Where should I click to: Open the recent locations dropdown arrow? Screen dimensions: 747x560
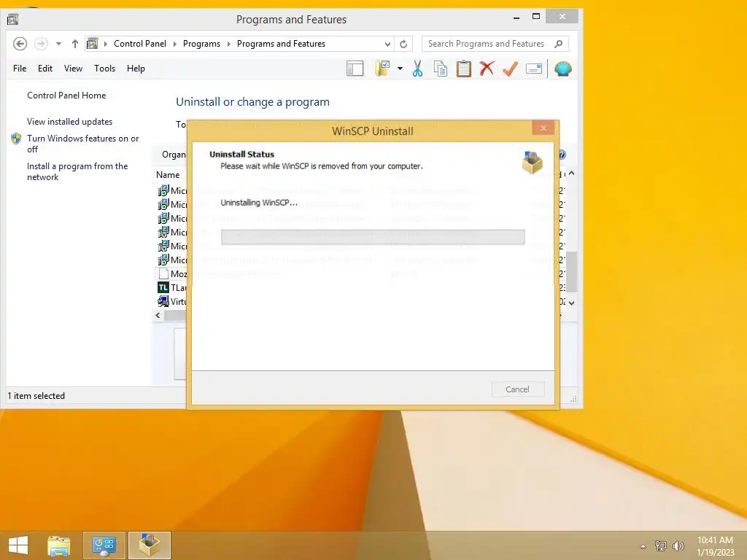pos(58,44)
